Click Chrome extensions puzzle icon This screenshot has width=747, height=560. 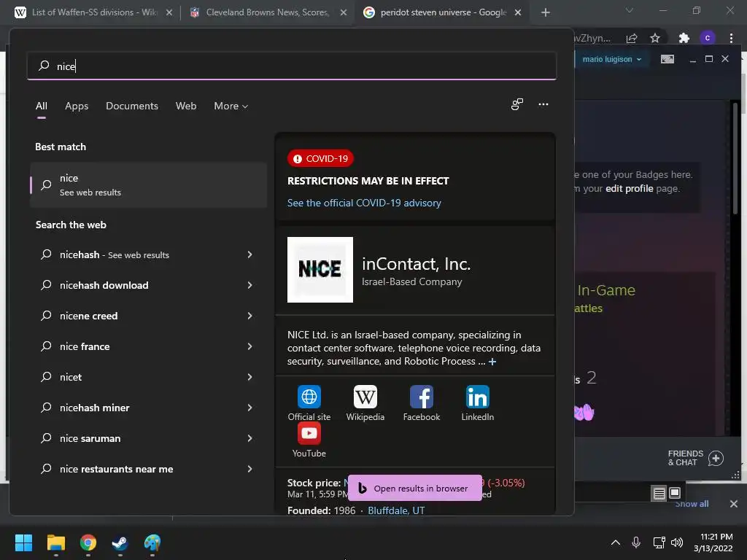click(x=684, y=38)
